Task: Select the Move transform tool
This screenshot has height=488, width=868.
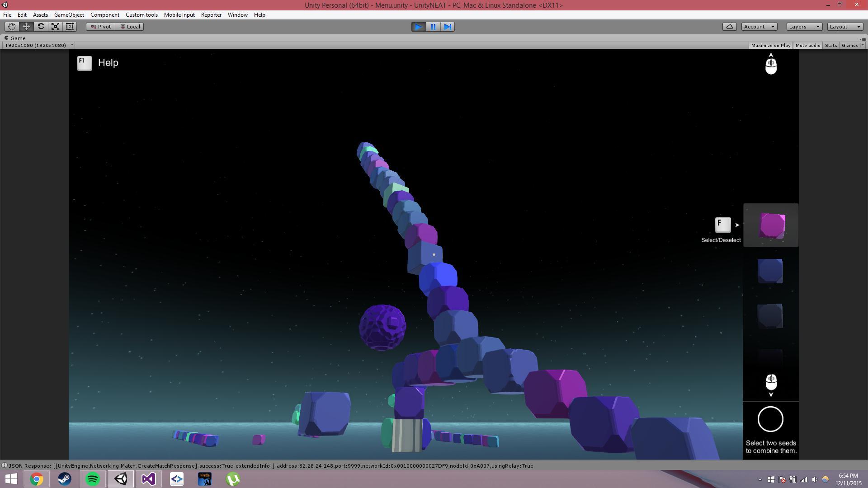Action: [x=26, y=27]
